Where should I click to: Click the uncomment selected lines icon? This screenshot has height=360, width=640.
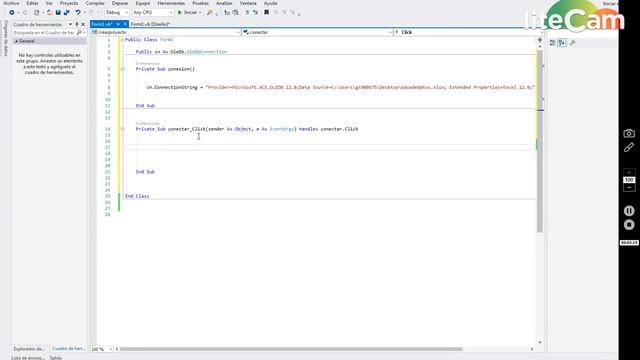(256, 13)
